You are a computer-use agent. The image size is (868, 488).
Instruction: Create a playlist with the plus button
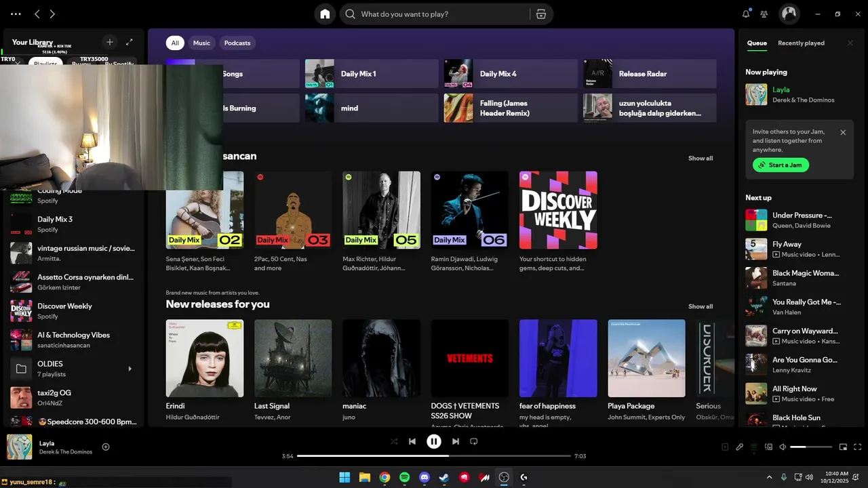pyautogui.click(x=110, y=42)
